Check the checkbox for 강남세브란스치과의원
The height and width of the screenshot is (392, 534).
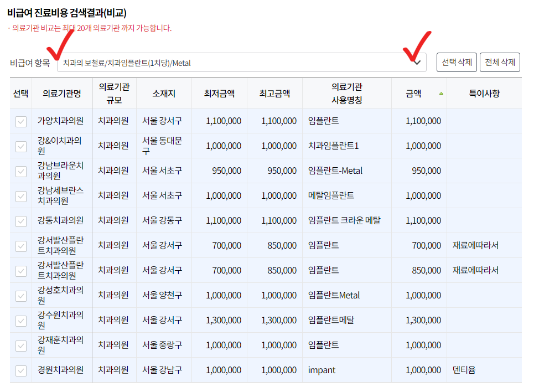20,196
